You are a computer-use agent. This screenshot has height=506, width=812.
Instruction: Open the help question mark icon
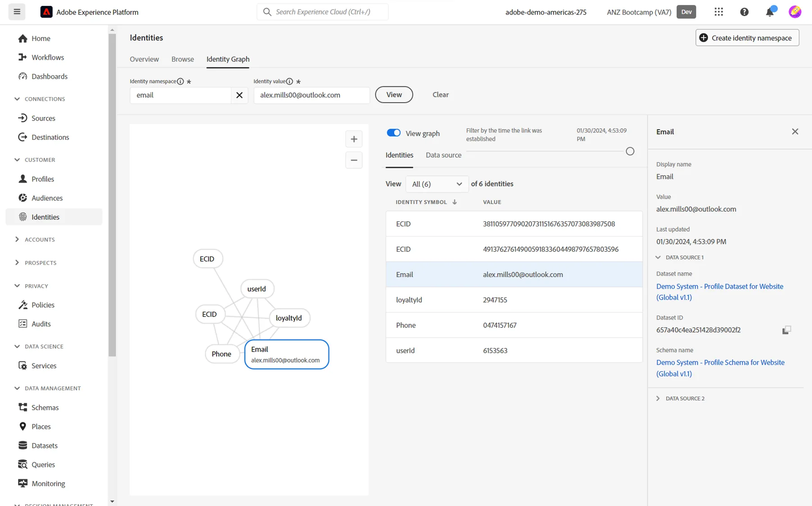point(744,12)
